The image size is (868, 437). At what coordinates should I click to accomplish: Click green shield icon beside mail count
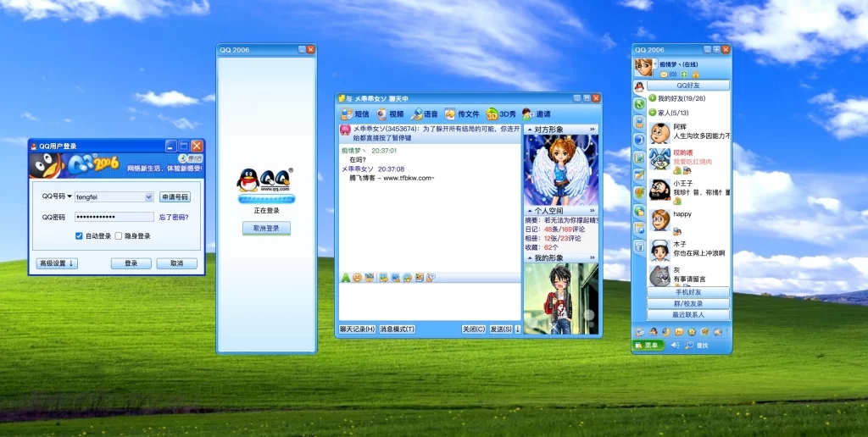(x=684, y=75)
